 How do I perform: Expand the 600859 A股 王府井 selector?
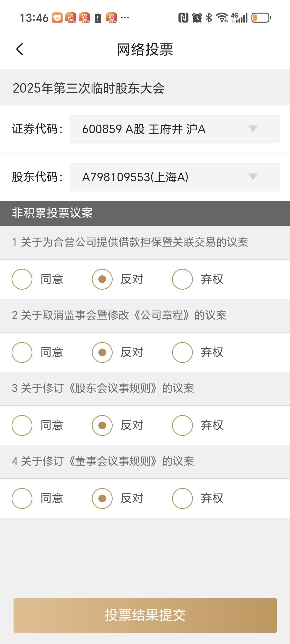point(174,129)
